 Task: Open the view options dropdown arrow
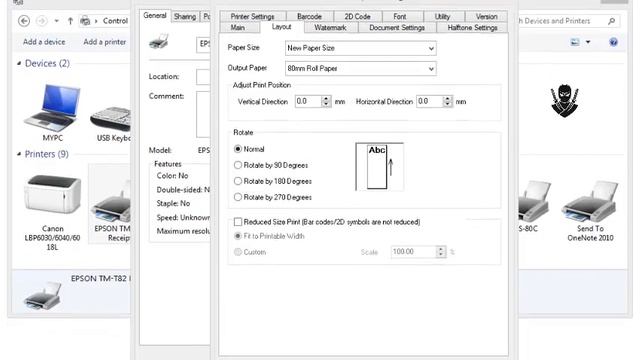tap(588, 42)
